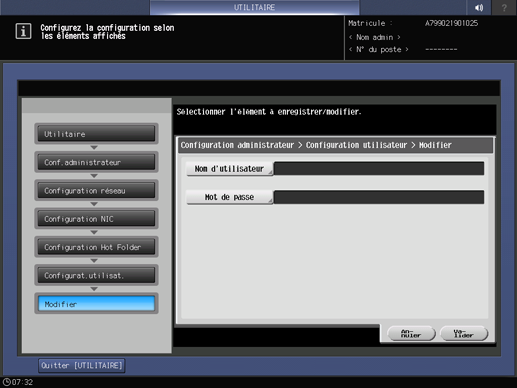Click the Nom d'utilisateur button
The image size is (517, 388).
229,169
